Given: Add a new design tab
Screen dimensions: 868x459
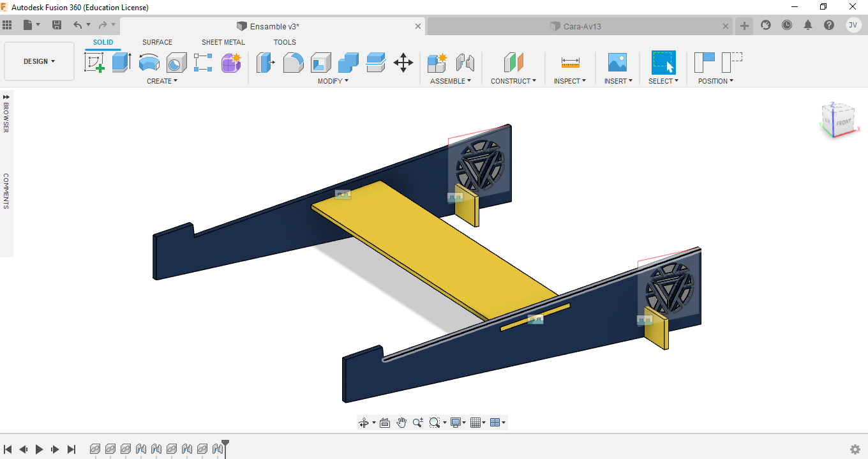Looking at the screenshot, I should [744, 26].
